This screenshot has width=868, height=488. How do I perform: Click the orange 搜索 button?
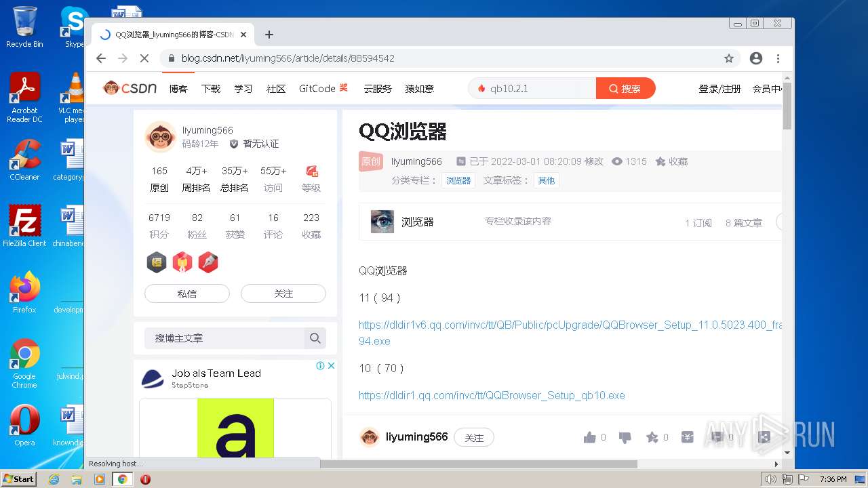point(625,88)
